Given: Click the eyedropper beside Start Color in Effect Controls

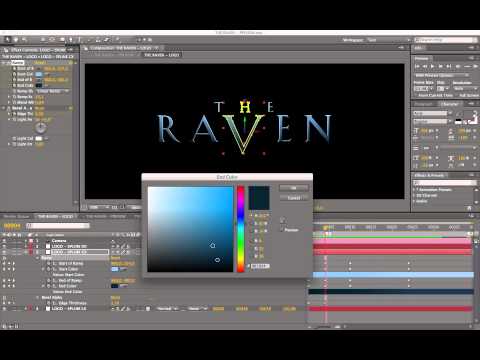Looking at the screenshot, I should (x=46, y=74).
